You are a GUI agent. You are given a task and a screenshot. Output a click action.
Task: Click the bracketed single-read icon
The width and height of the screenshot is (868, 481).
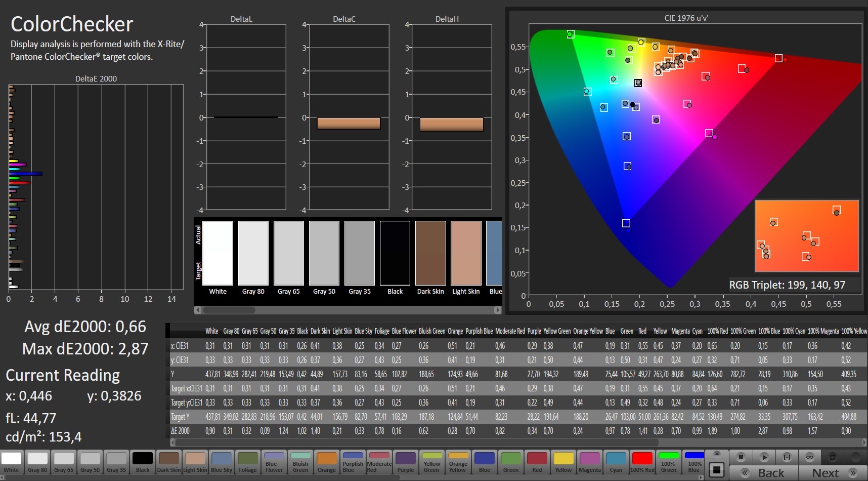point(787,457)
